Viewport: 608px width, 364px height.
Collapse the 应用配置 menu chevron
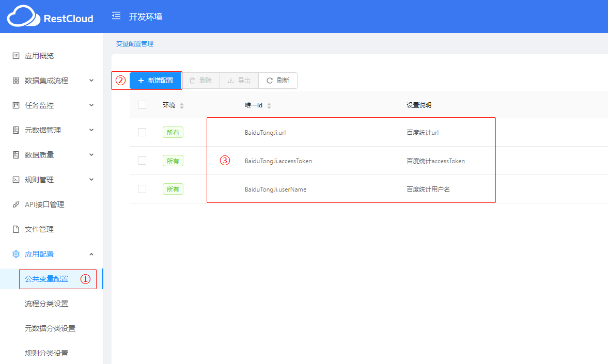[x=91, y=254]
